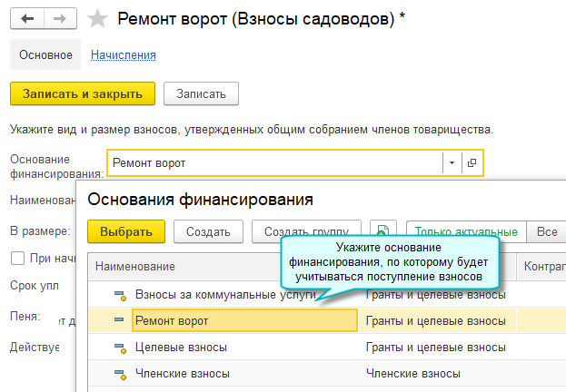The height and width of the screenshot is (392, 566).
Task: Click the icon next to Членские взносы
Action: coord(118,373)
